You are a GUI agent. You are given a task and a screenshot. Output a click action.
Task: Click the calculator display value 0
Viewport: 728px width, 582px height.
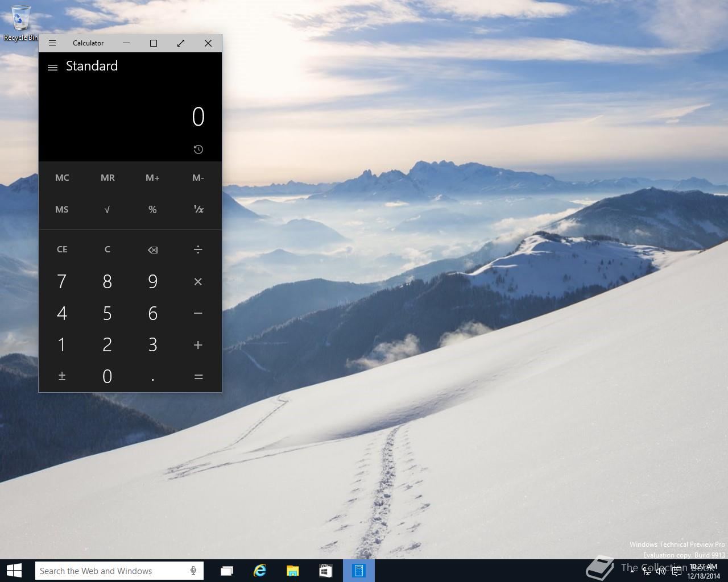[198, 117]
